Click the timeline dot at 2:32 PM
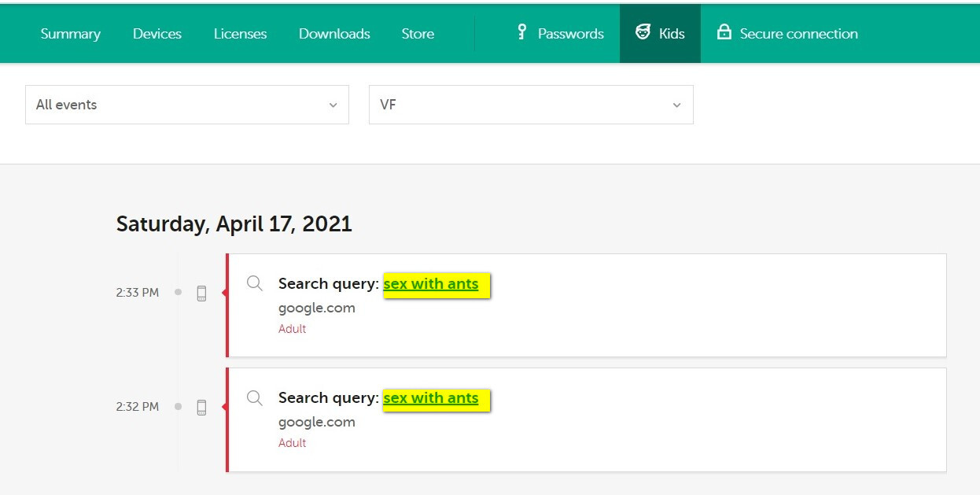The height and width of the screenshot is (495, 980). (178, 406)
